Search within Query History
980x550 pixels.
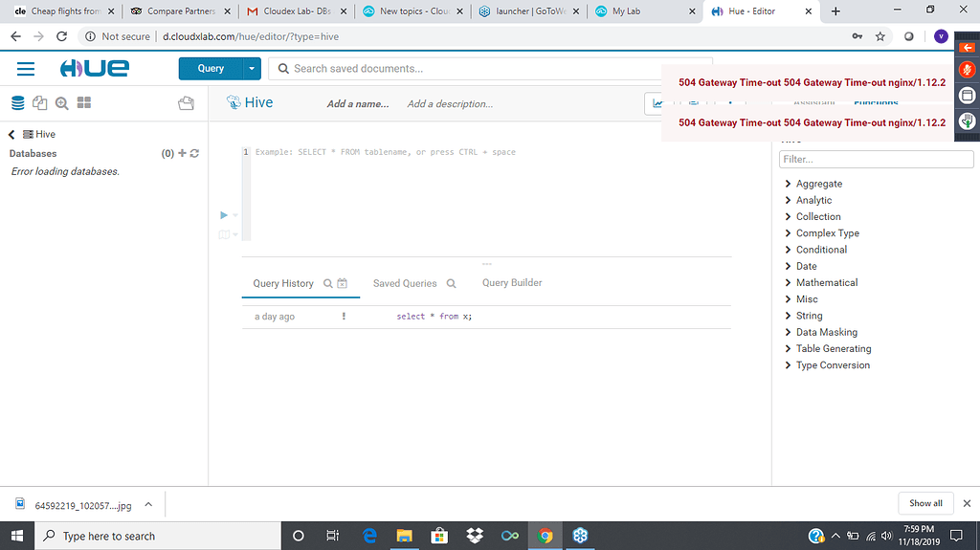point(327,284)
